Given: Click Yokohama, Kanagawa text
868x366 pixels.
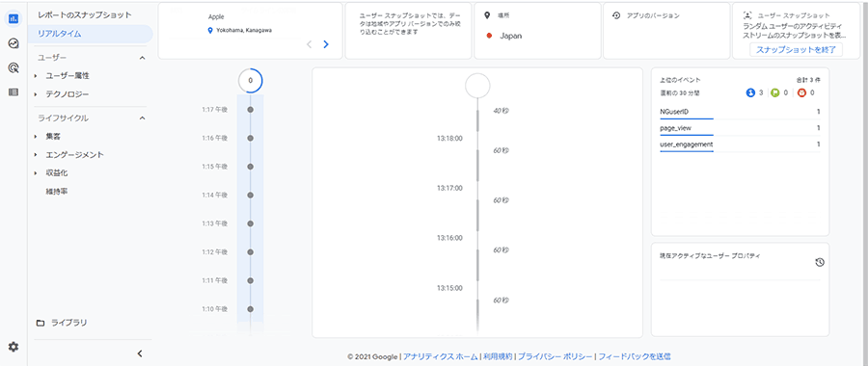Looking at the screenshot, I should point(244,31).
